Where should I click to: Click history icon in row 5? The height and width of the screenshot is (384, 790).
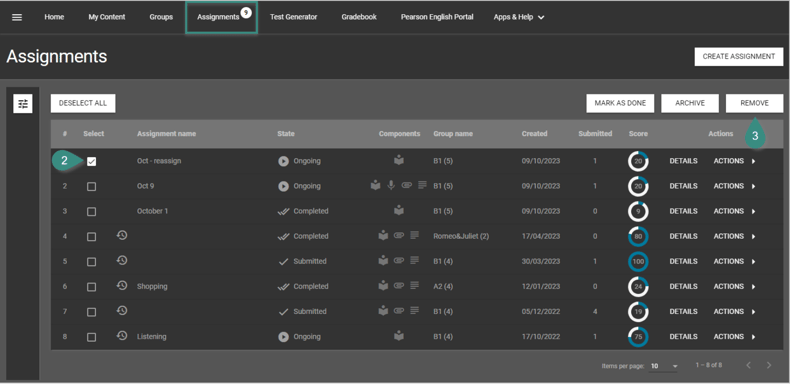tap(122, 261)
